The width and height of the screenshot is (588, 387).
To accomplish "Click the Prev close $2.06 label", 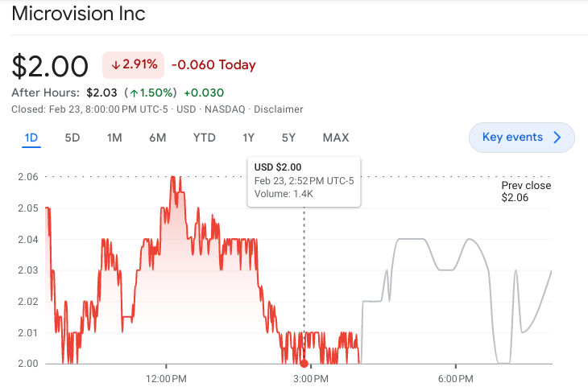I will [526, 191].
